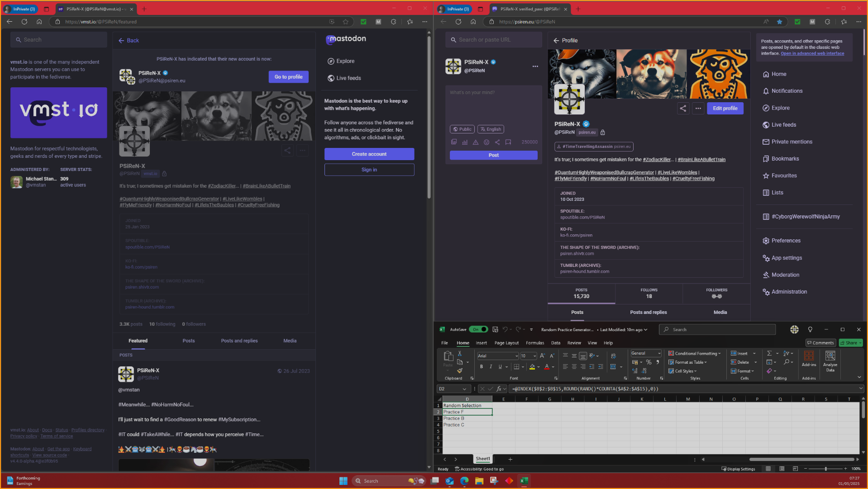
Task: Toggle Underline formatting in Excel
Action: click(x=500, y=367)
